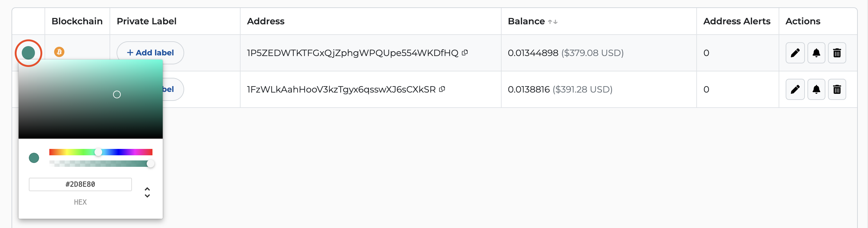Click the Private Label column header
The image size is (868, 228).
point(147,21)
